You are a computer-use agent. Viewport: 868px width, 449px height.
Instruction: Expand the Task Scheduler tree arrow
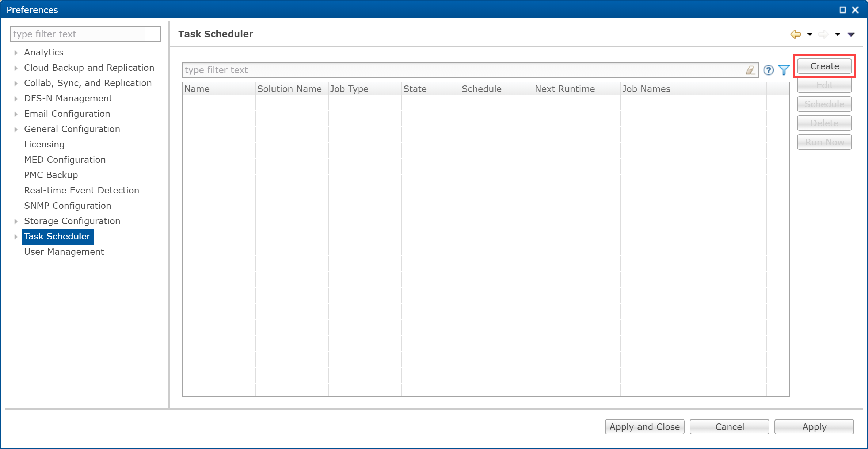(16, 237)
